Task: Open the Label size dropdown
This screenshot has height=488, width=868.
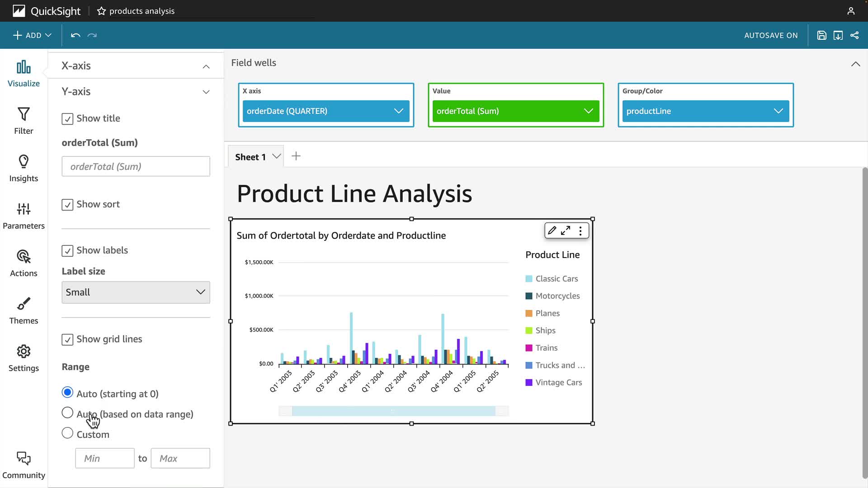Action: [136, 292]
